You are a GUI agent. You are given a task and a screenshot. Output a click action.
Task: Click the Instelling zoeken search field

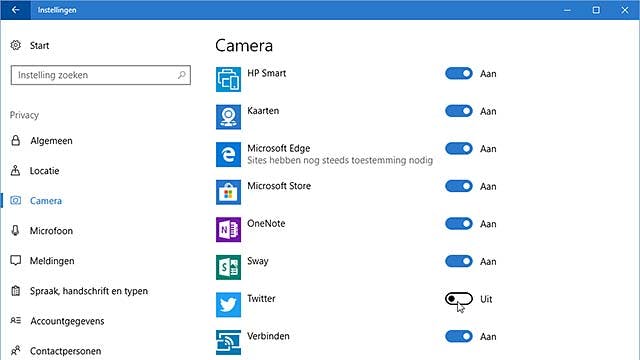(100, 75)
